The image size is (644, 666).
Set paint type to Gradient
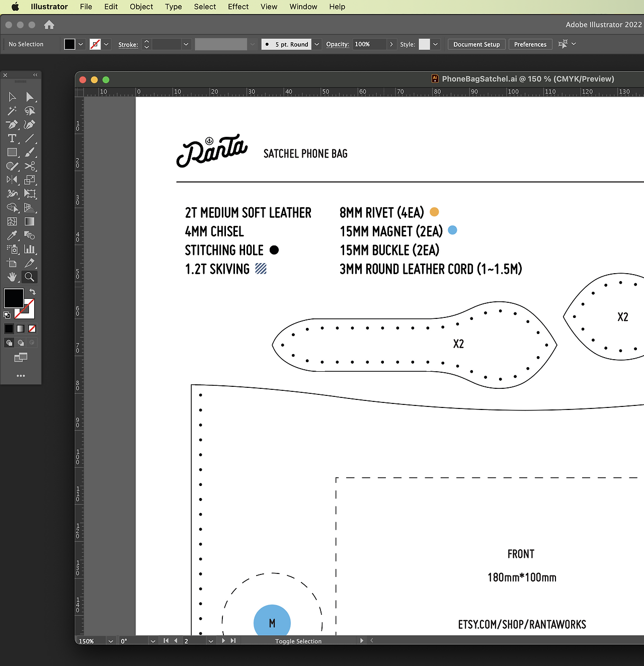point(21,328)
